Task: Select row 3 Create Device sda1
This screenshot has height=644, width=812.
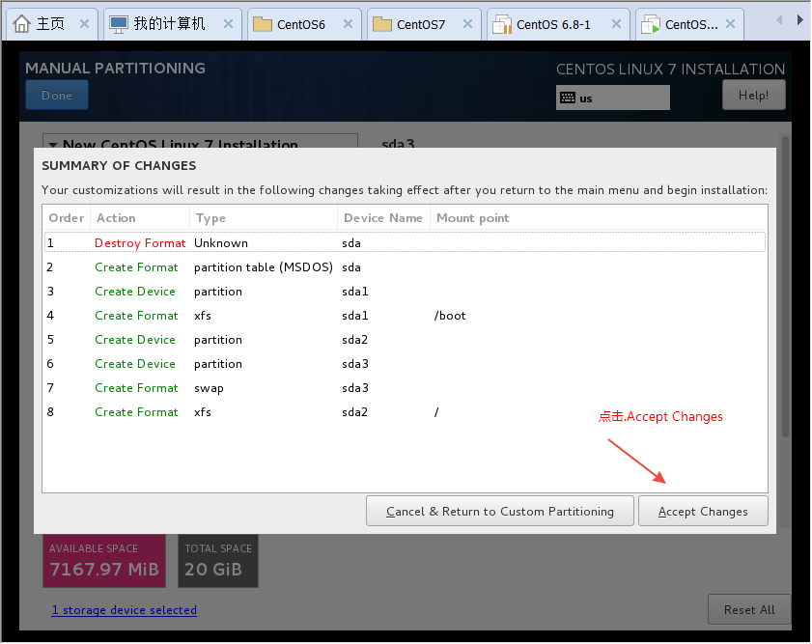Action: click(x=405, y=292)
